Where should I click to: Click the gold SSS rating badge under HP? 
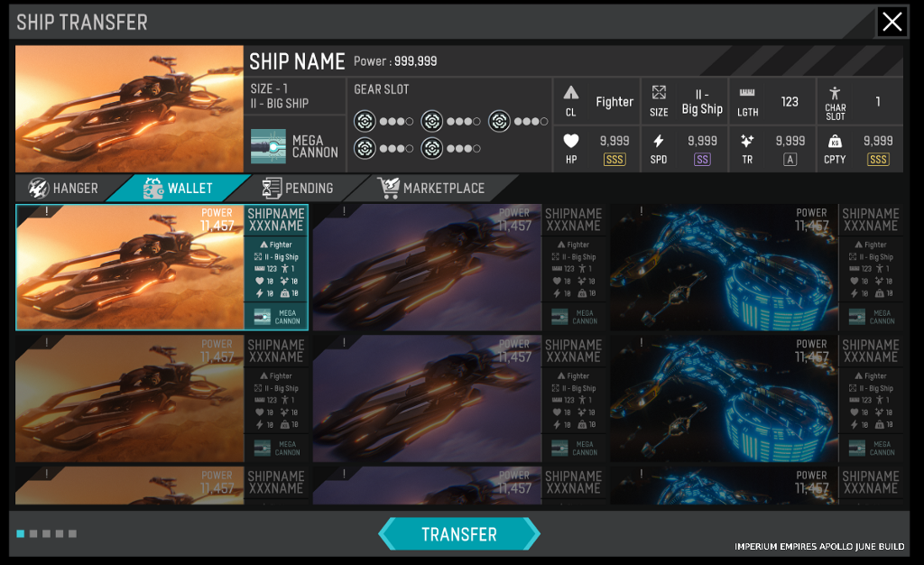pyautogui.click(x=614, y=160)
